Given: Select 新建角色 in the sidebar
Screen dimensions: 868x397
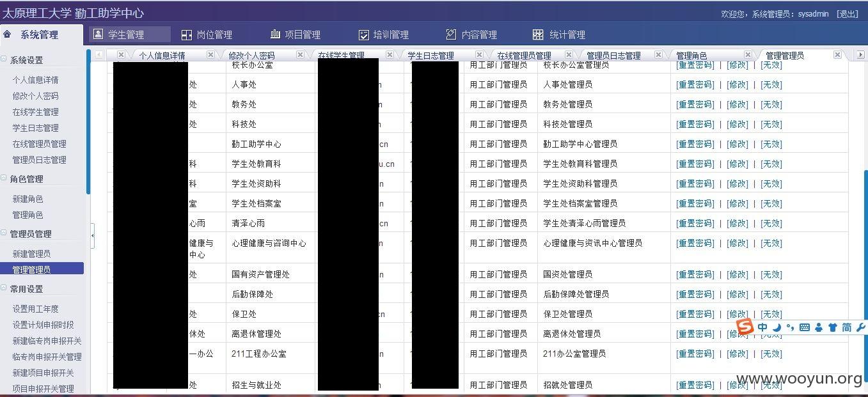Looking at the screenshot, I should click(28, 199).
